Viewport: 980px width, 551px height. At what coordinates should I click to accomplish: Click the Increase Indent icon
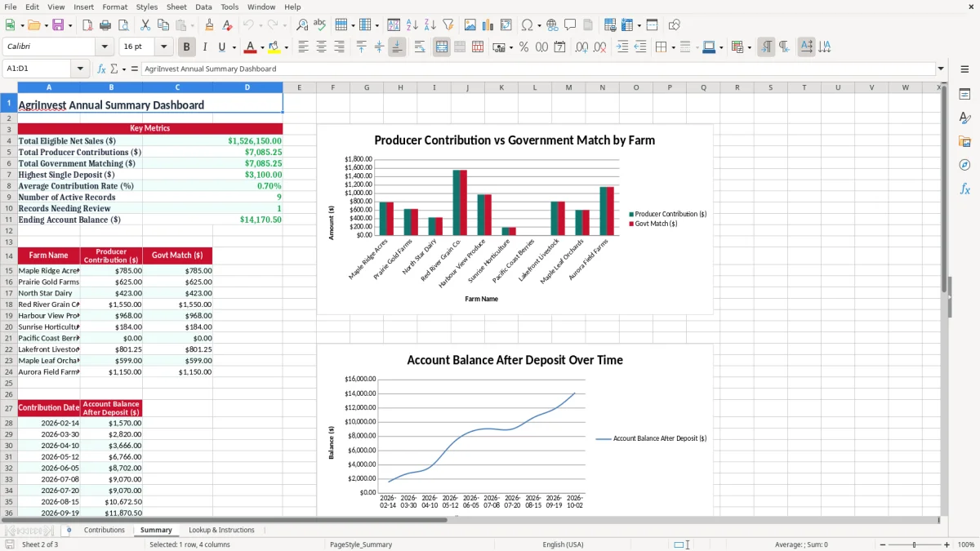(x=622, y=47)
